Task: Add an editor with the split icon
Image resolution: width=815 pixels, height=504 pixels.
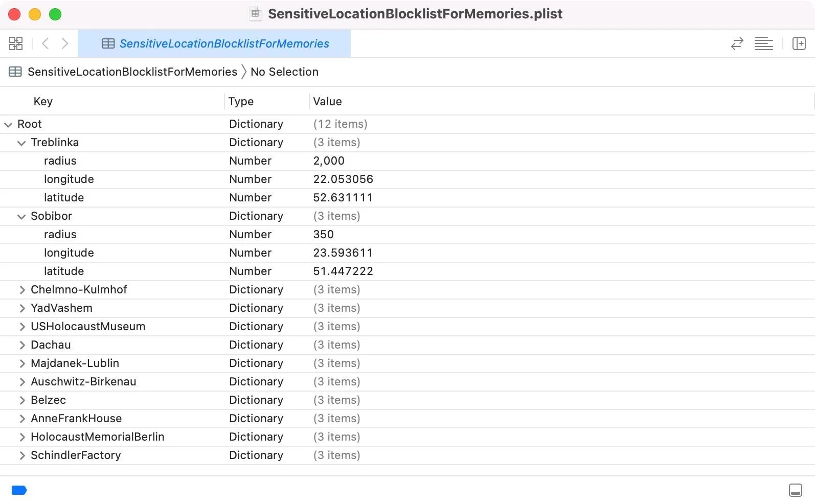Action: (799, 43)
